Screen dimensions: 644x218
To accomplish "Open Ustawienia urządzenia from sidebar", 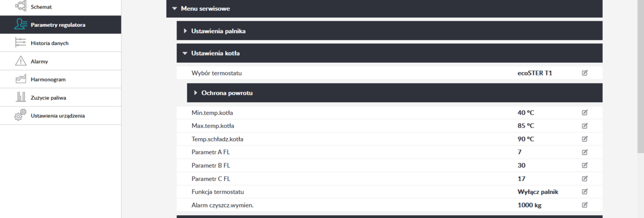I will click(x=57, y=116).
